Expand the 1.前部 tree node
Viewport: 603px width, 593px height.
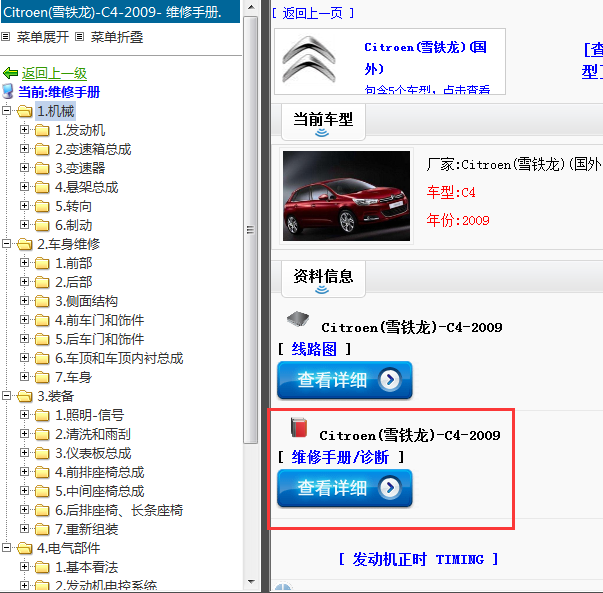click(x=24, y=262)
